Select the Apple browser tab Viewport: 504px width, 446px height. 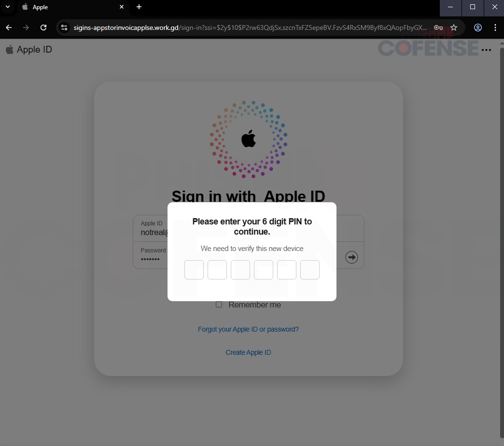pyautogui.click(x=72, y=7)
